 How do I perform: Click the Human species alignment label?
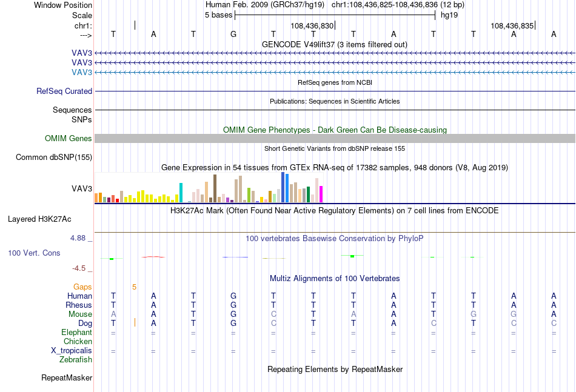[x=79, y=296]
